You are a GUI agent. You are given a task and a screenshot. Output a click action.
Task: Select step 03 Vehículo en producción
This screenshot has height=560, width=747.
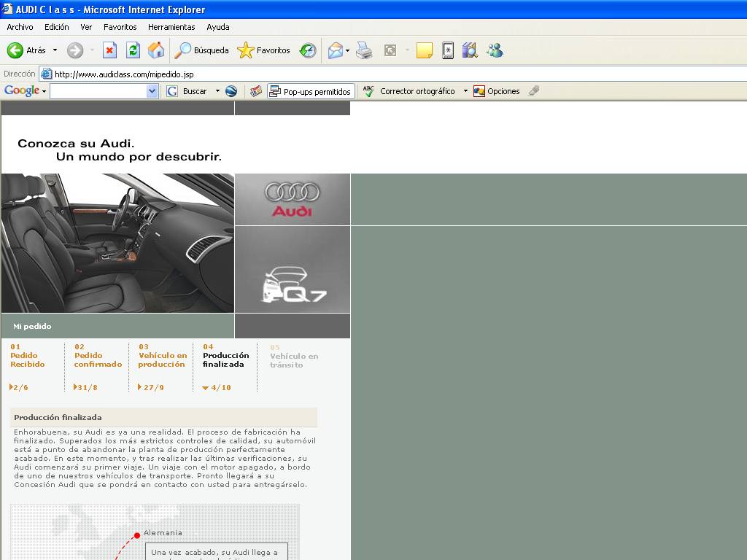click(x=163, y=356)
